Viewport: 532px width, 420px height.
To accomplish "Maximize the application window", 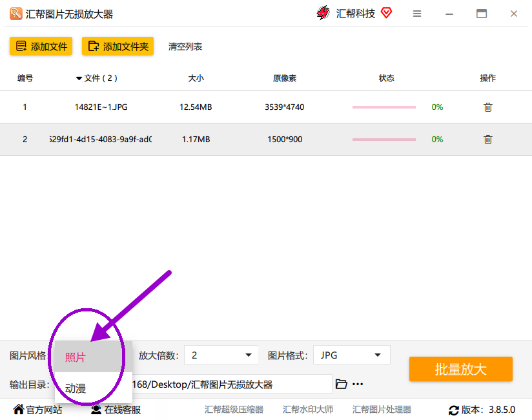I will coord(482,14).
